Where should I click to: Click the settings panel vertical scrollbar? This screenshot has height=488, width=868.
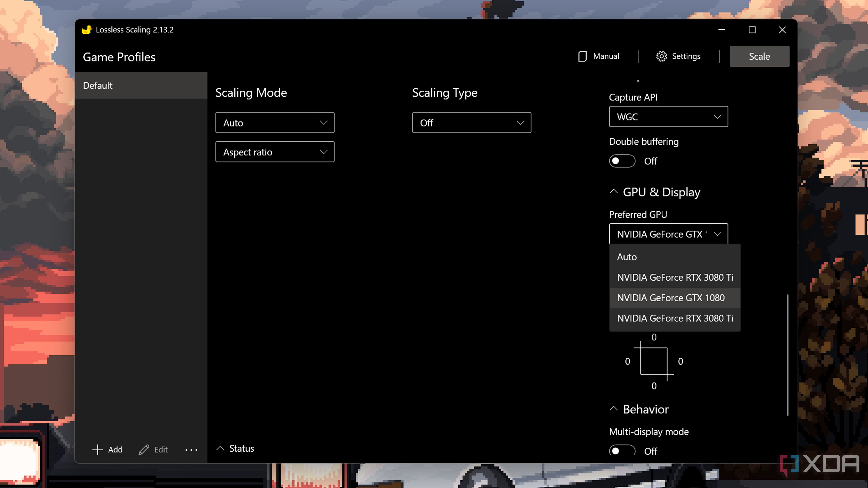788,355
